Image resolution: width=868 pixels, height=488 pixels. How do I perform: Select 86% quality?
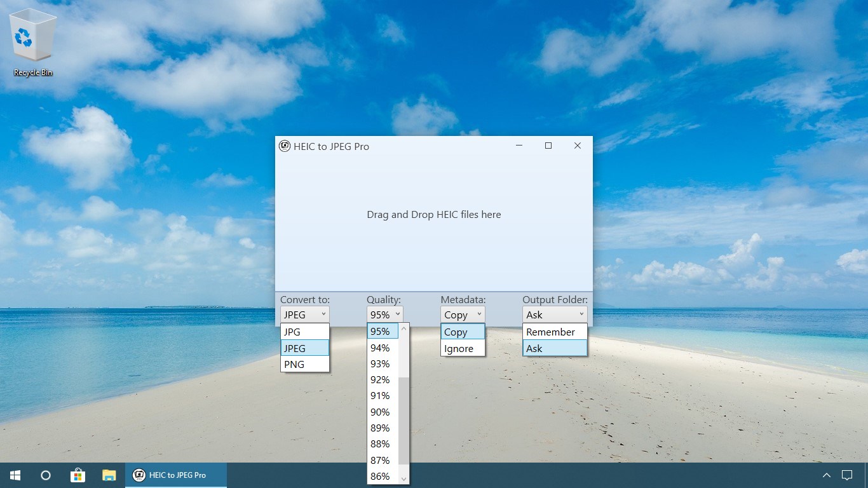point(383,476)
